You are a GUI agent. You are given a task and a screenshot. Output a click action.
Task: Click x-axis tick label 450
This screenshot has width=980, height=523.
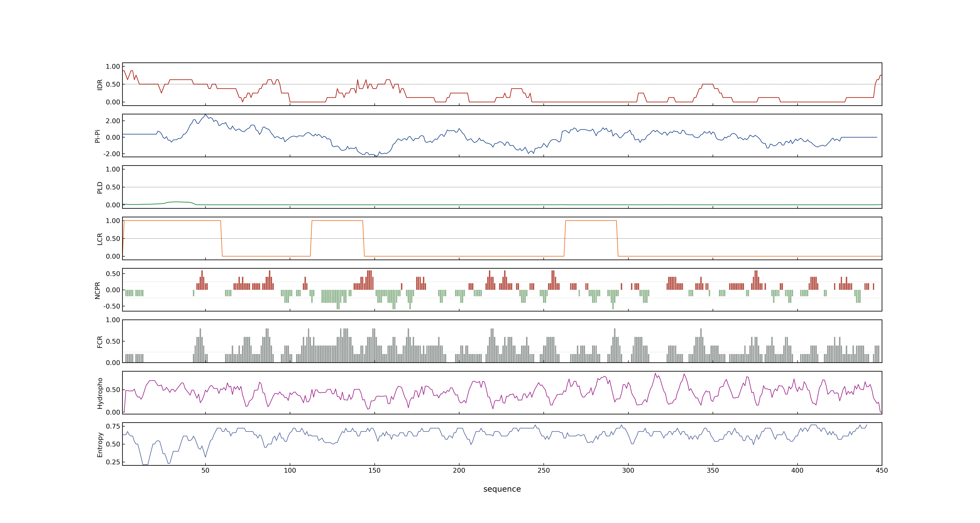(x=882, y=470)
